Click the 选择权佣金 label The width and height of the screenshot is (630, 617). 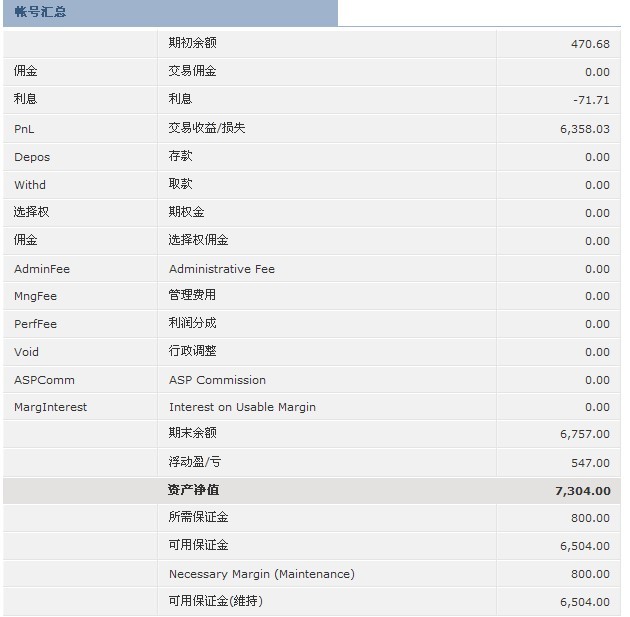198,240
